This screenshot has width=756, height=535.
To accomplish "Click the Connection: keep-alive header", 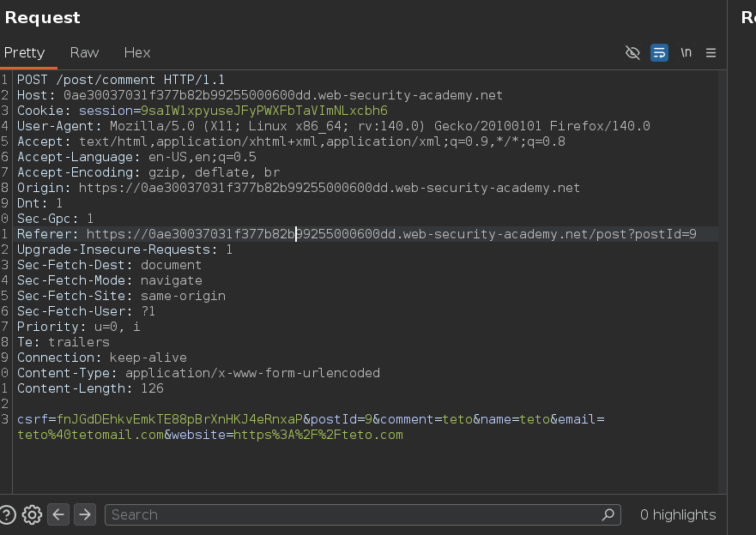I will (102, 357).
